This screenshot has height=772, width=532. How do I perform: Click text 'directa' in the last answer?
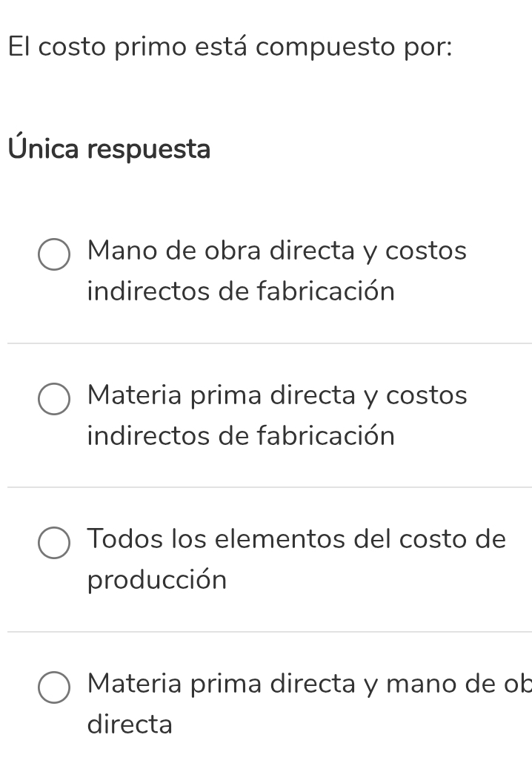129,725
